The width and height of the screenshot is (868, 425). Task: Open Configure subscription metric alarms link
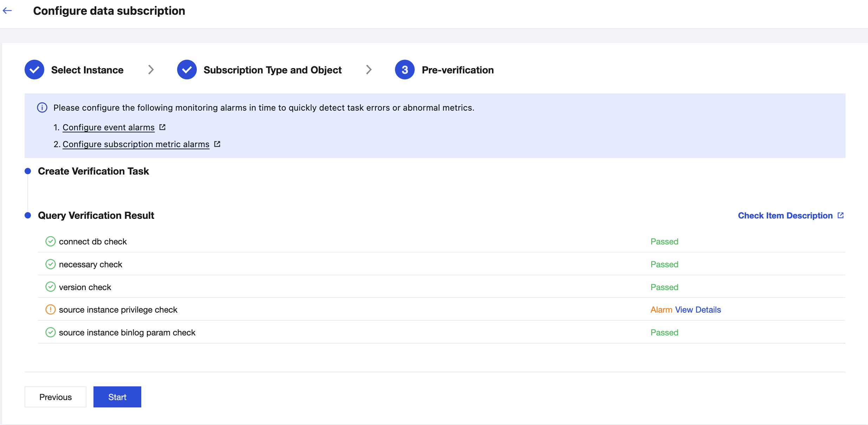pos(136,144)
